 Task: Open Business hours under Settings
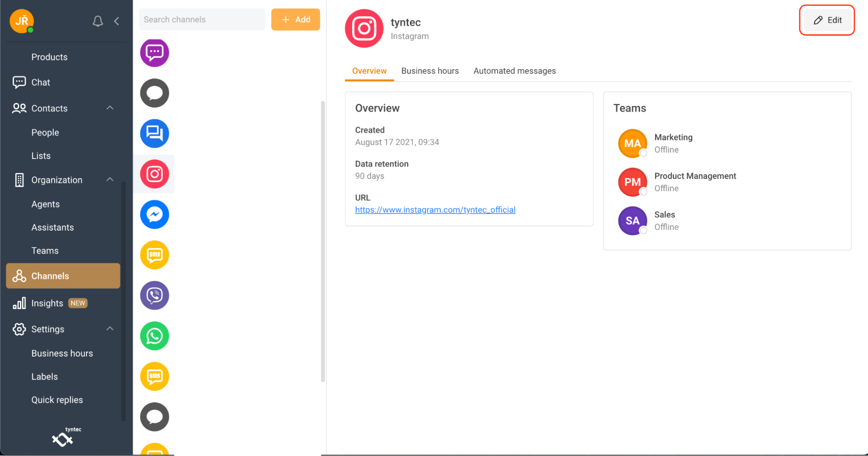(x=62, y=353)
